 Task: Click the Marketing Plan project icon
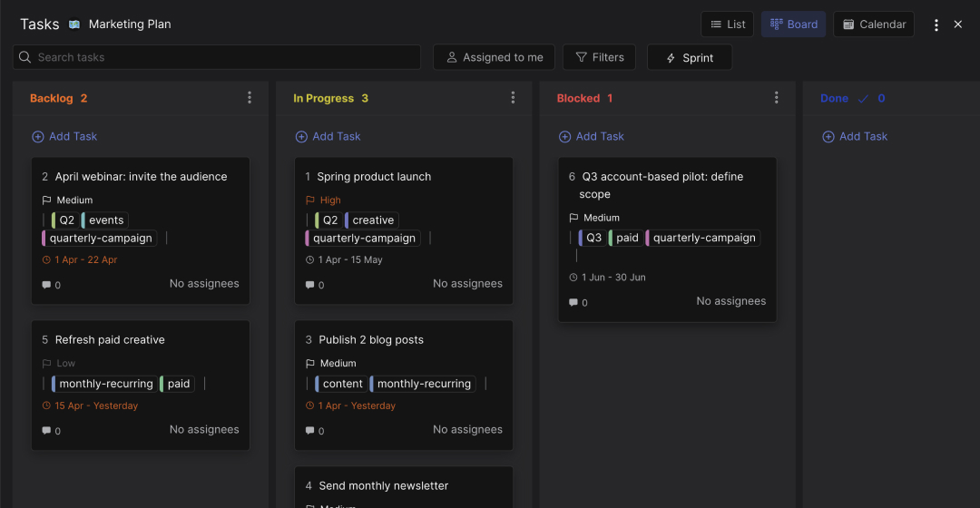[74, 24]
